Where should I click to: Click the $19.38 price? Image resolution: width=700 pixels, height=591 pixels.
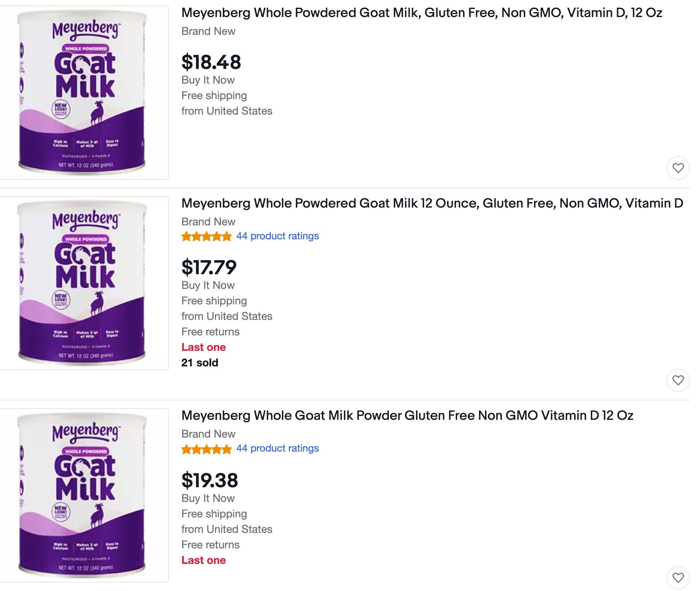click(x=210, y=480)
